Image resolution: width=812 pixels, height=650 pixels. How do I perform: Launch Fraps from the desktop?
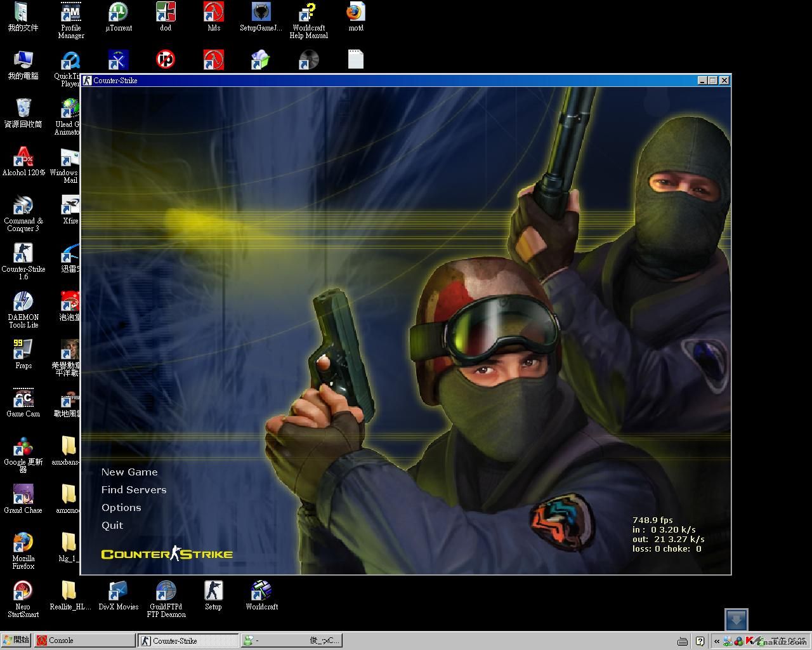[23, 350]
